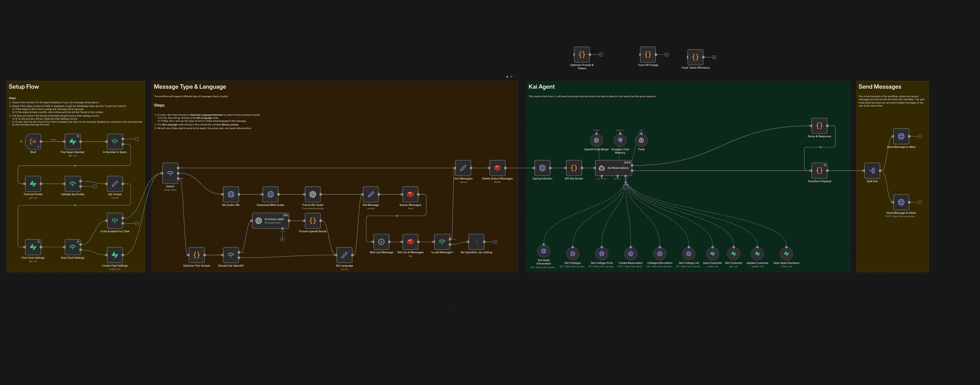Open the API Key Router node

pyautogui.click(x=574, y=168)
